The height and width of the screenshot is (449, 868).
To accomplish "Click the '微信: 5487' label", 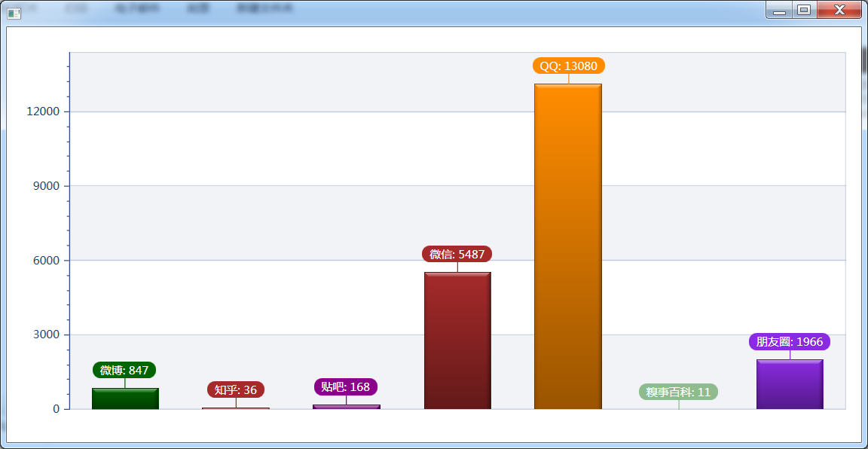I will [x=457, y=254].
